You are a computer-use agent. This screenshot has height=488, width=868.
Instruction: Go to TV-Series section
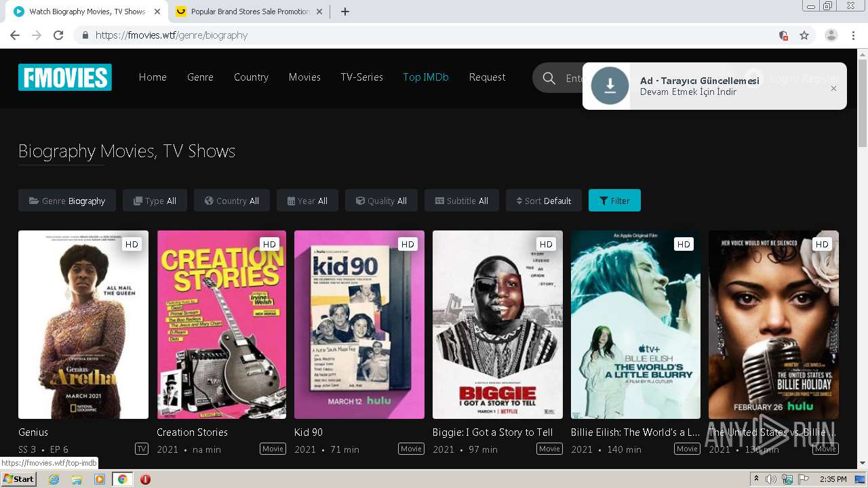pyautogui.click(x=361, y=77)
